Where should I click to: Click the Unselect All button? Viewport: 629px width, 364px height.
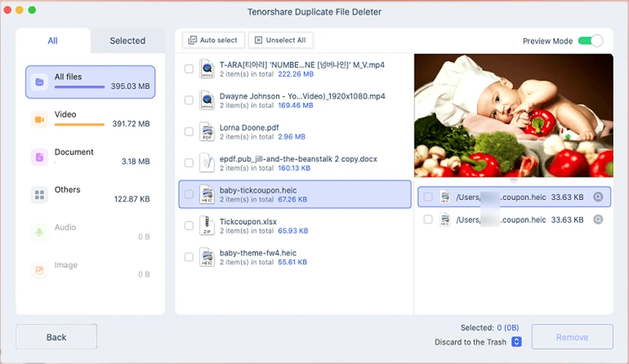(x=281, y=40)
